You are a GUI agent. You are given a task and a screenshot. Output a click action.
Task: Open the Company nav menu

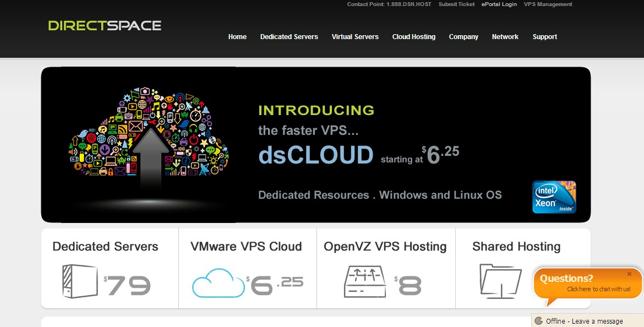[463, 36]
